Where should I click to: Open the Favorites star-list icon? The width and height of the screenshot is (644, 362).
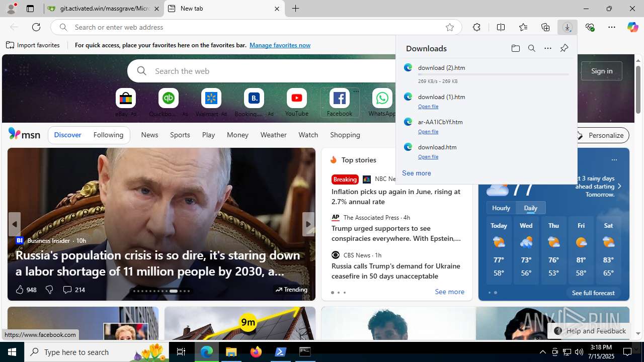point(523,27)
